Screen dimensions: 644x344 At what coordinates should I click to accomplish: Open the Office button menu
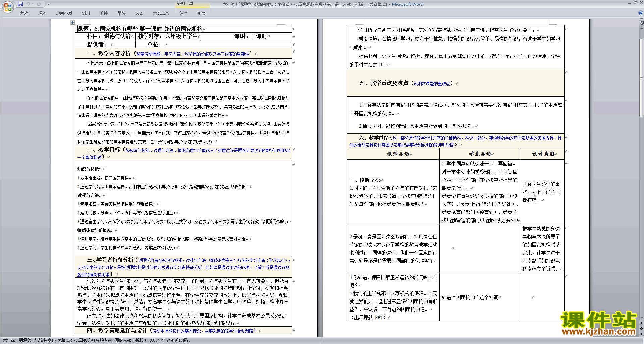7,7
